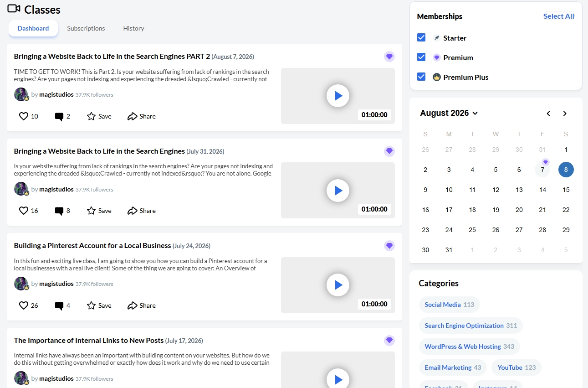588x388 pixels.
Task: Uncheck the Premium membership checkbox
Action: (421, 57)
